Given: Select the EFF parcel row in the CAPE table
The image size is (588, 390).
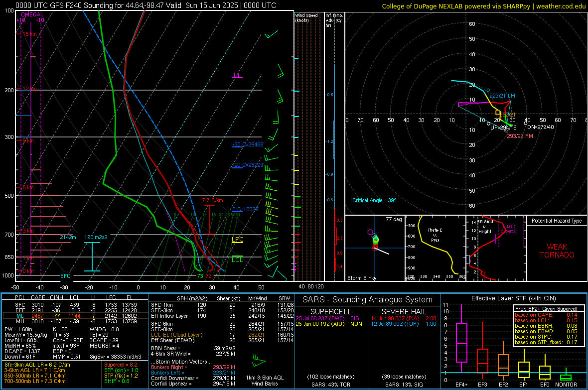Looking at the screenshot, I should click(x=76, y=310).
